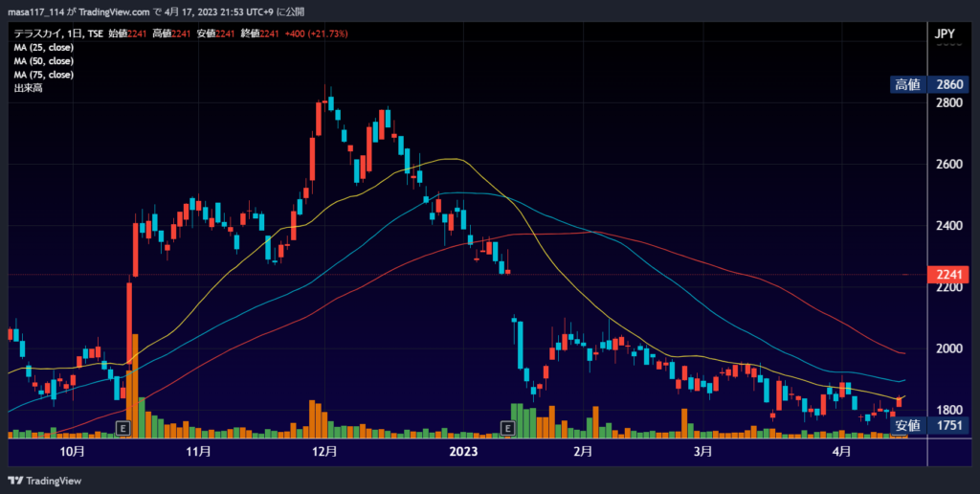Select the MA (75, close) indicator label
This screenshot has height=494, width=980.
tap(44, 75)
